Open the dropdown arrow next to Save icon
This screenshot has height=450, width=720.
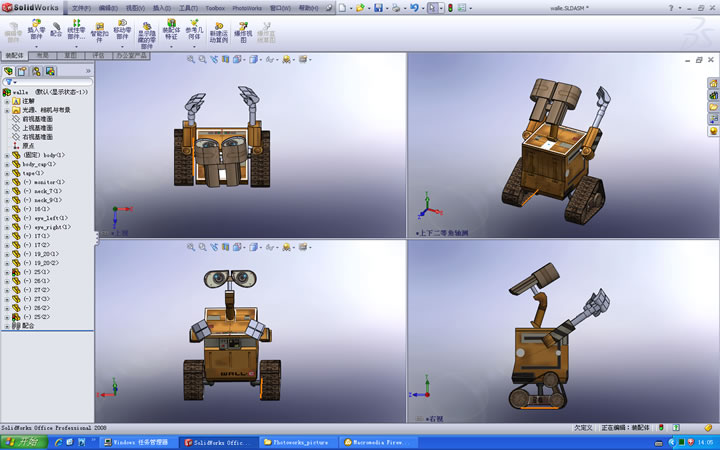click(x=387, y=8)
